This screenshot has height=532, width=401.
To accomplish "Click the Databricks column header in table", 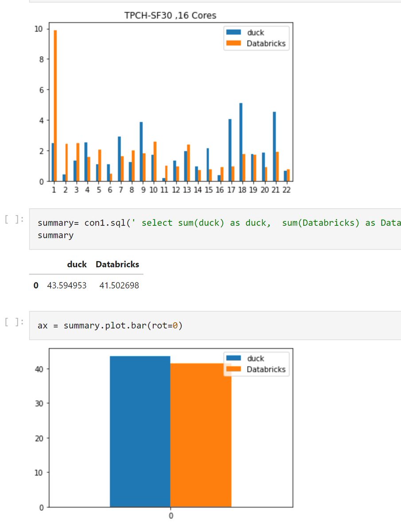I will pos(117,264).
